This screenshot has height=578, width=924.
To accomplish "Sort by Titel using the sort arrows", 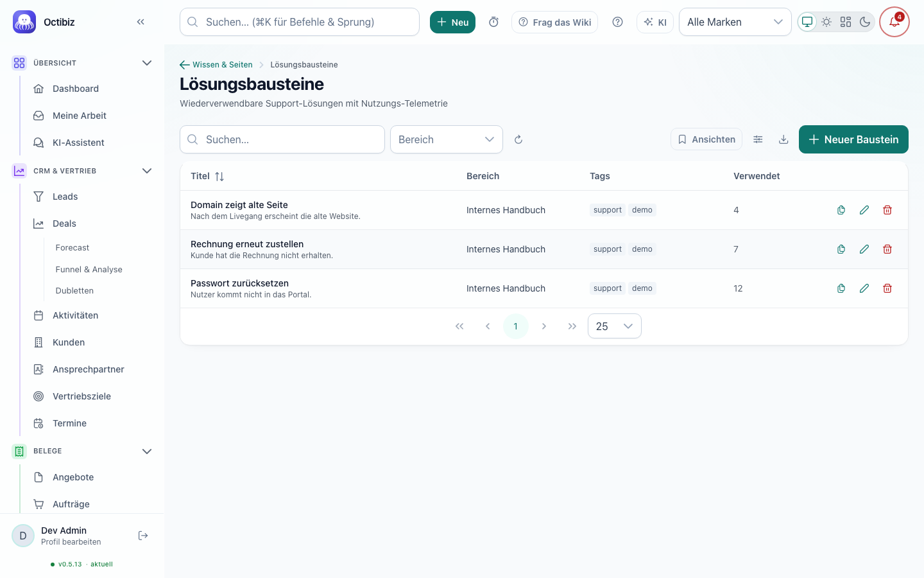I will point(219,176).
